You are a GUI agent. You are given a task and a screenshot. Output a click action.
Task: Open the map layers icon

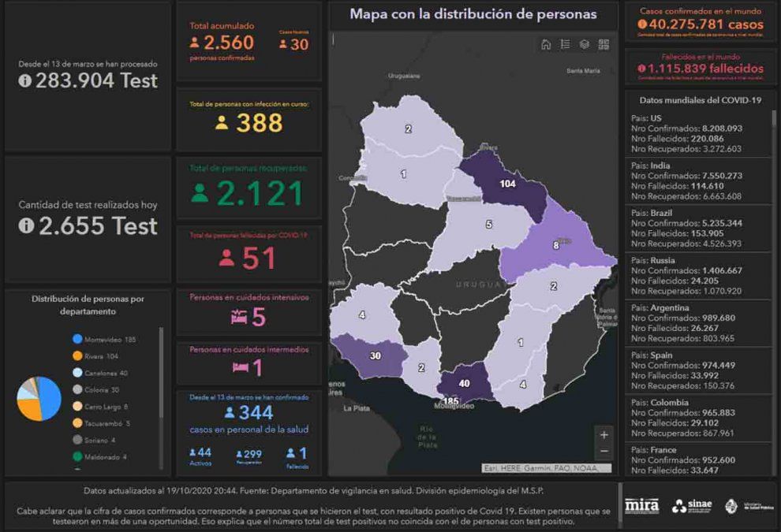click(x=585, y=45)
